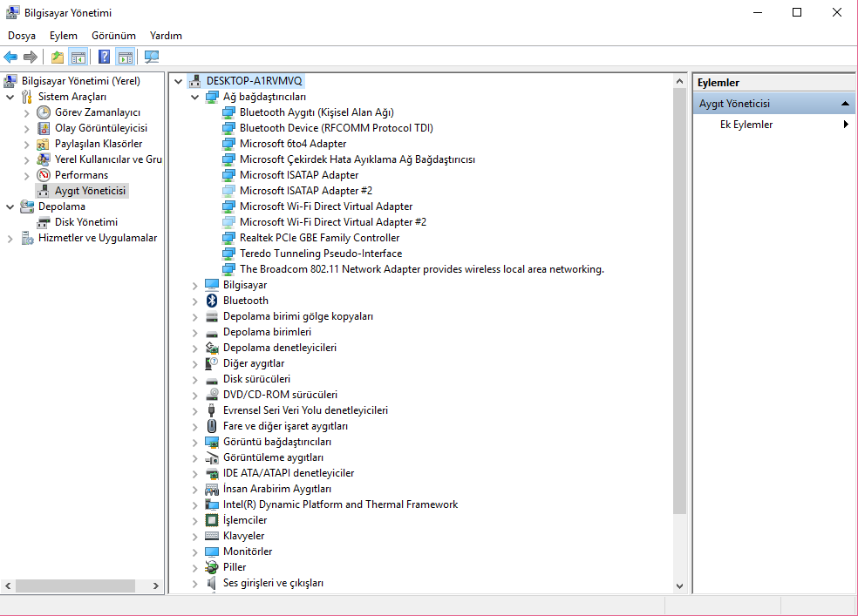Select Bluetooth Aygıtı (Kişisel Alan Ağı)
Viewport: 858px width, 616px height.
click(317, 112)
